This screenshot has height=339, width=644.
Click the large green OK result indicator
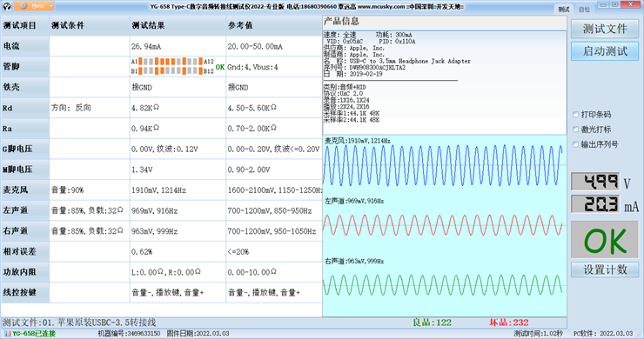click(605, 241)
